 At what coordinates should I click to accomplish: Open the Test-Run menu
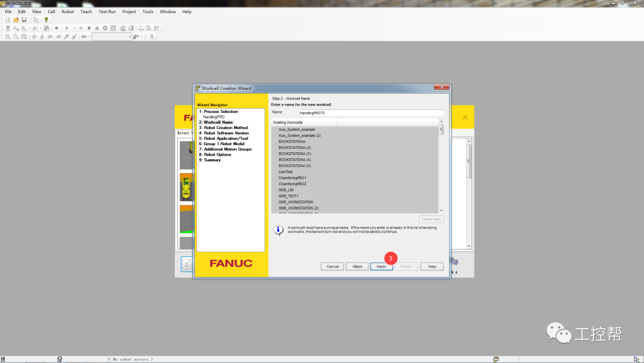(x=107, y=11)
